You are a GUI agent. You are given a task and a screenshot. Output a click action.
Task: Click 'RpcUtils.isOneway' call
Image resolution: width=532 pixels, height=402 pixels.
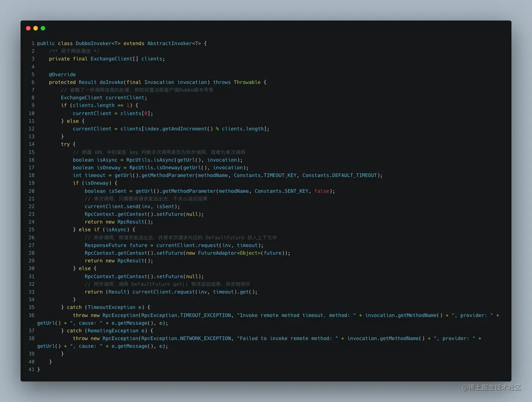pos(155,167)
